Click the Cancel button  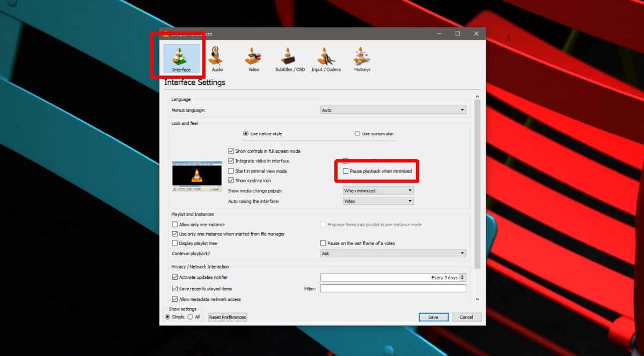pyautogui.click(x=466, y=317)
